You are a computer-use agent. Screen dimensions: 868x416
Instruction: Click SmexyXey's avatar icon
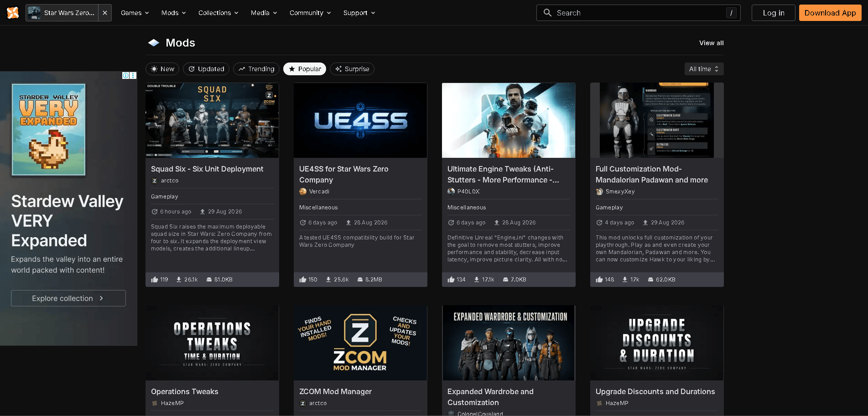point(599,192)
